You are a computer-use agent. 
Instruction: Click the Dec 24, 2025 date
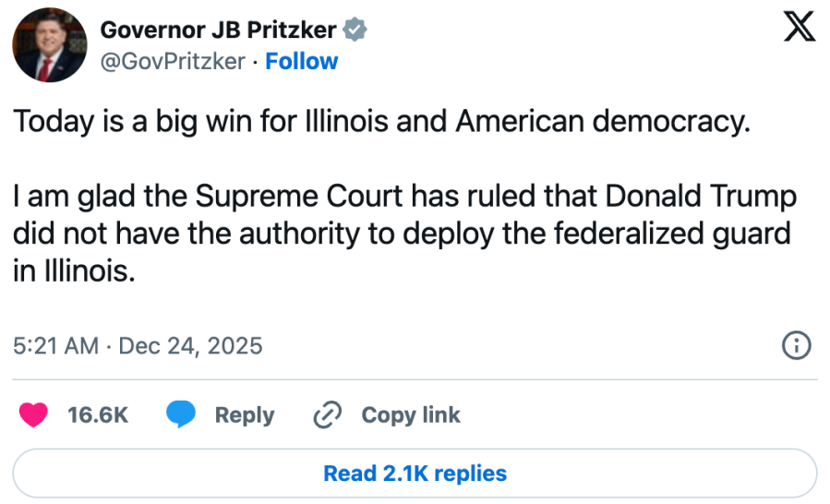tap(190, 346)
